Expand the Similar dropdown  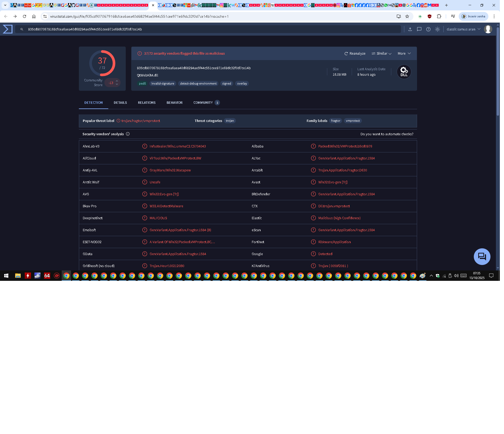[x=381, y=54]
